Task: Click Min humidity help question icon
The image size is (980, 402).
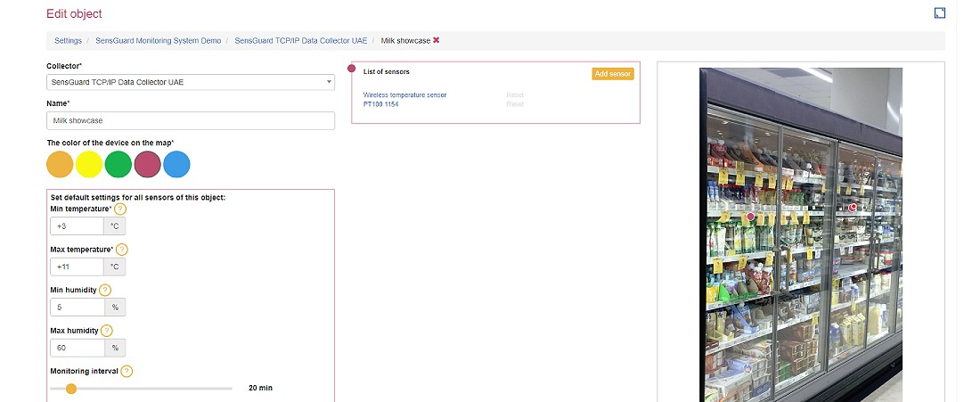Action: click(105, 290)
